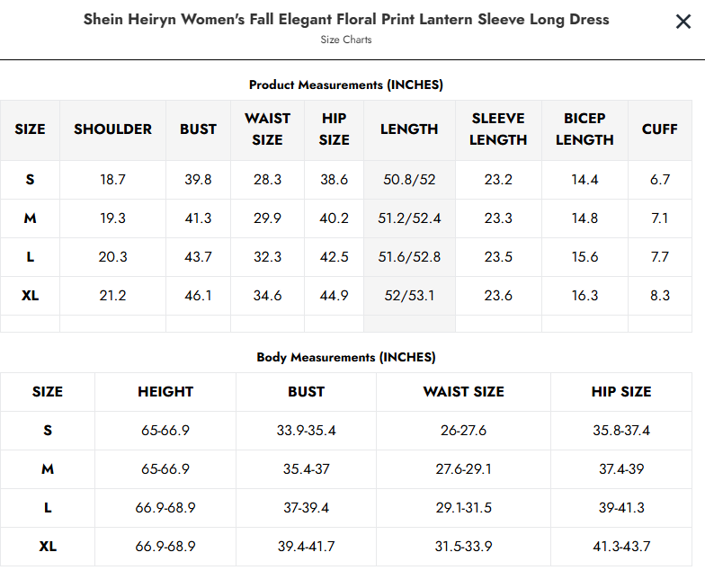
Task: Click the 66.9-68.9 height cell for L
Action: [165, 508]
